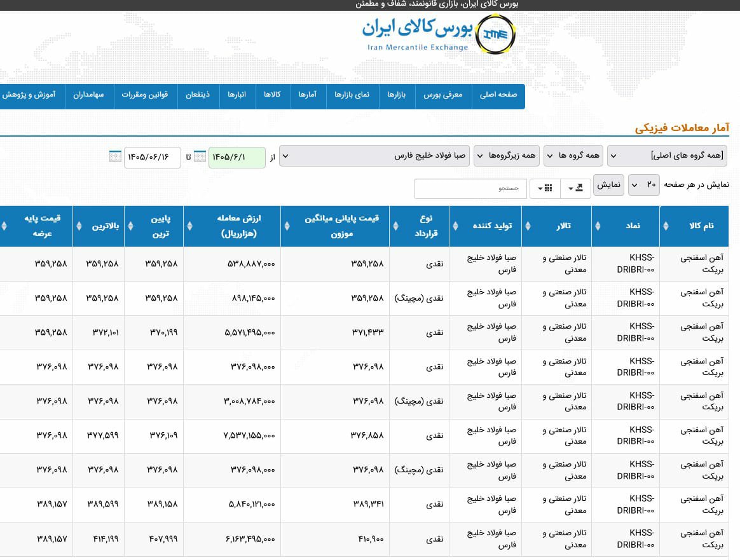The height and width of the screenshot is (560, 740).
Task: Open the سهامداران menu
Action: (x=89, y=95)
